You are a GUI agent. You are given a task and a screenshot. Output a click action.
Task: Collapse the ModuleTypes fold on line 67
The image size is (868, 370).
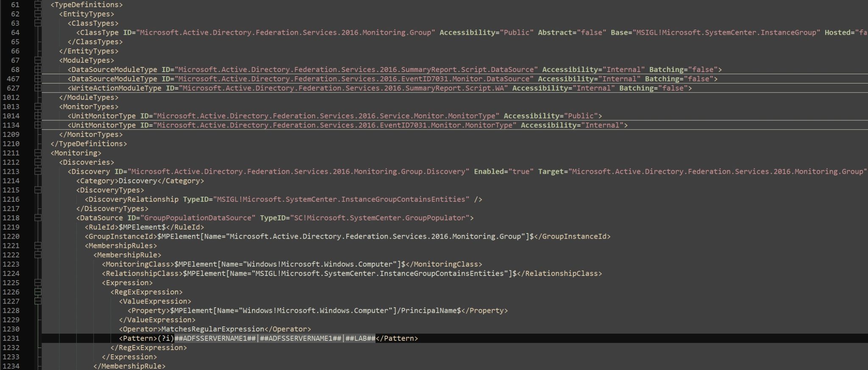38,60
